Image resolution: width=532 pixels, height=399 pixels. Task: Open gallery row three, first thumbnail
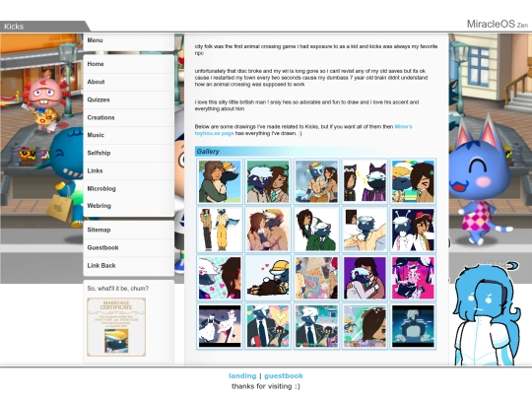tap(220, 278)
